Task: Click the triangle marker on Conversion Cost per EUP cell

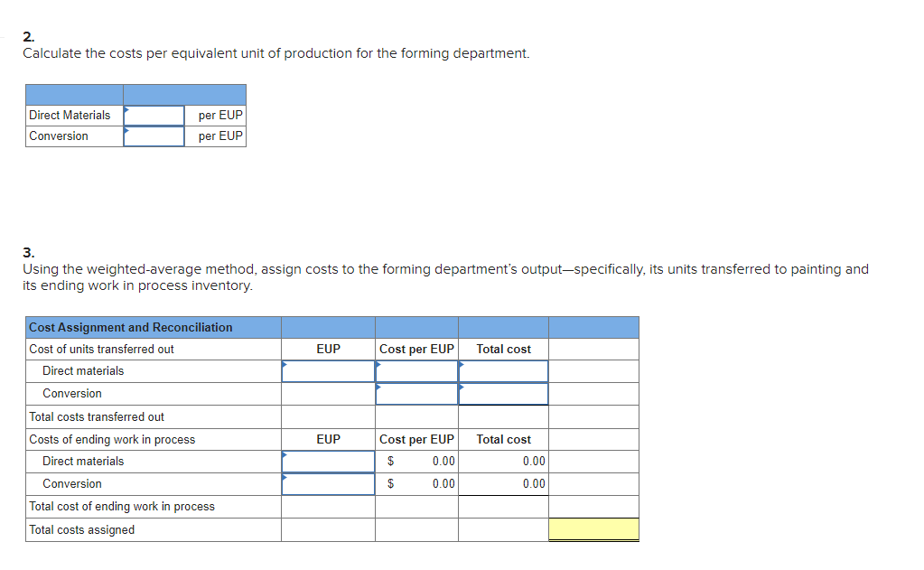Action: point(378,385)
